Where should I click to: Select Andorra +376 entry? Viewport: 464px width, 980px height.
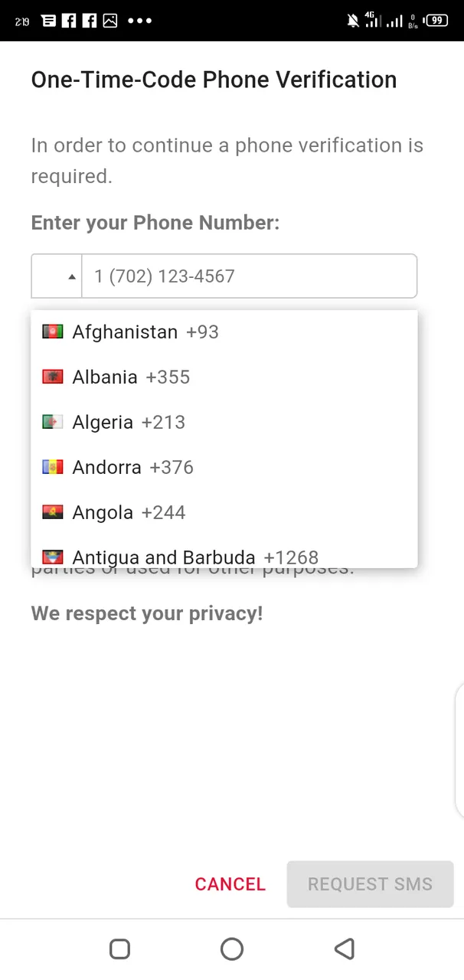coord(132,468)
